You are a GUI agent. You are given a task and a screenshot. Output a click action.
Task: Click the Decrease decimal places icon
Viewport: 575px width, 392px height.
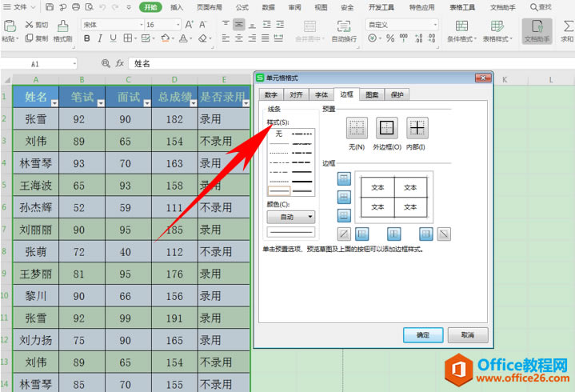coord(432,38)
